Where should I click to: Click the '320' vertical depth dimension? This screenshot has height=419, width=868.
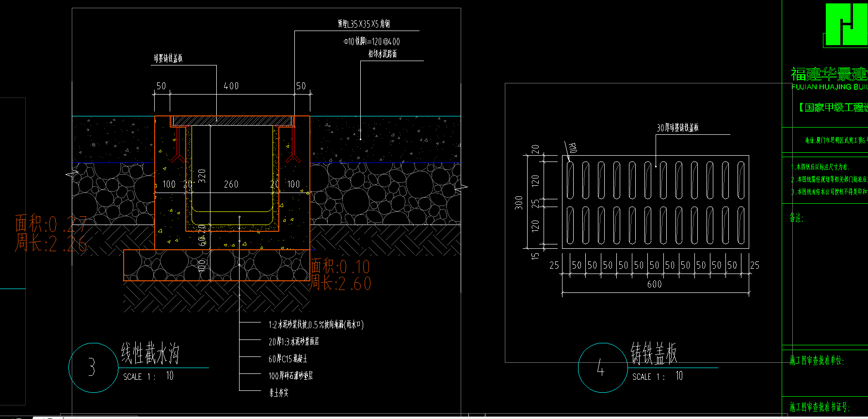(x=202, y=176)
